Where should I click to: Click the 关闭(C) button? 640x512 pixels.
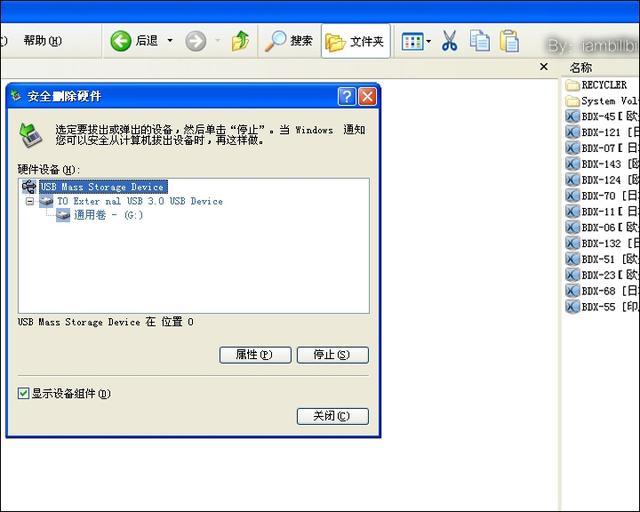click(333, 416)
